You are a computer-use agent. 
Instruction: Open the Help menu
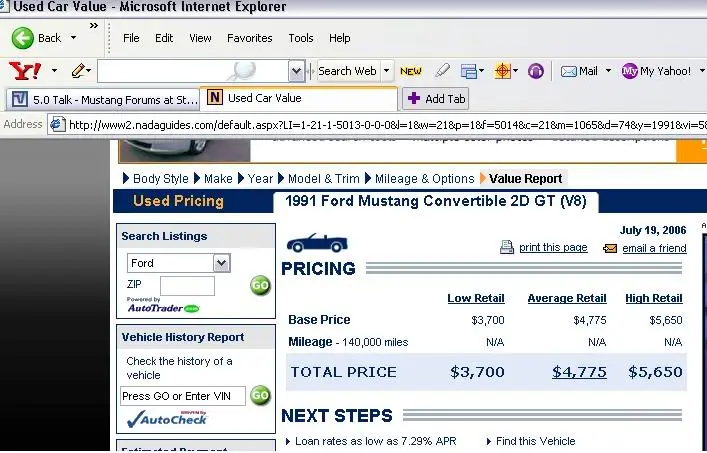click(340, 38)
